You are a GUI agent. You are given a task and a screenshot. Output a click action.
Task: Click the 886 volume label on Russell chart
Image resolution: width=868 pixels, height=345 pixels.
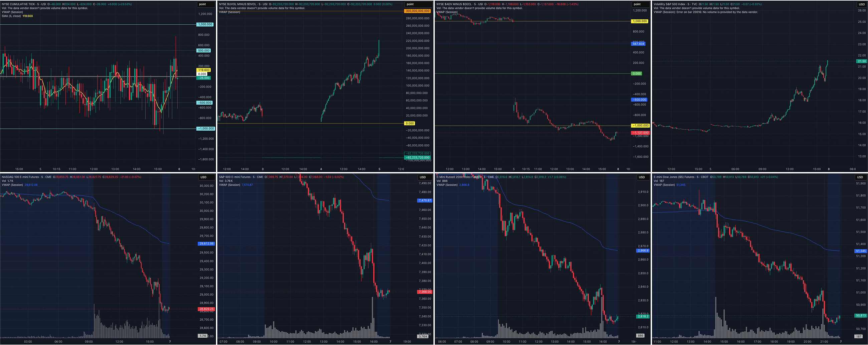(x=640, y=336)
